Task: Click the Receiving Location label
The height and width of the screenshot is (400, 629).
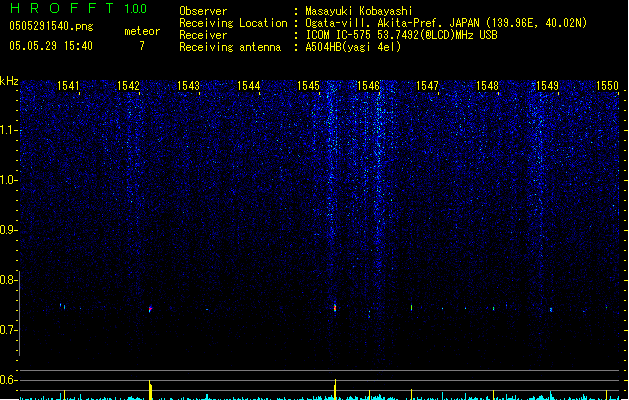Action: (x=233, y=23)
